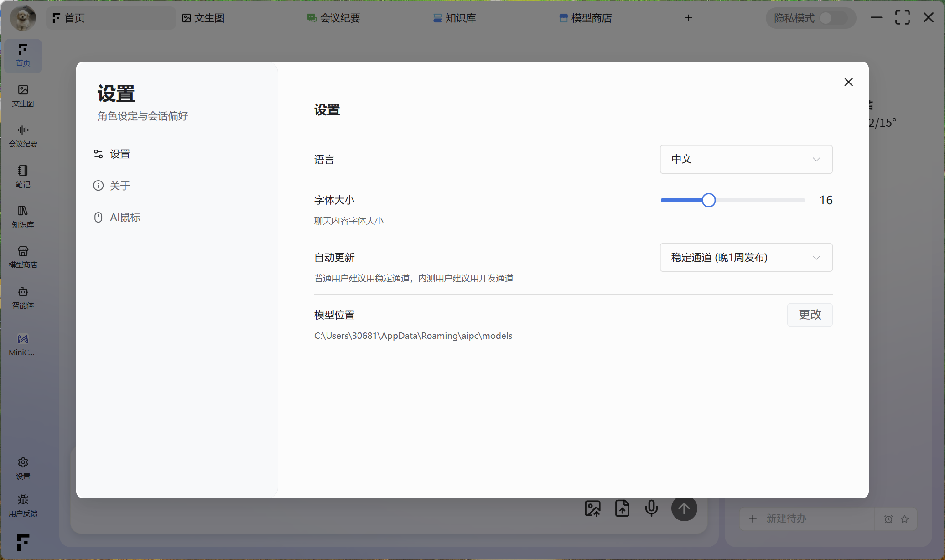Click the image upload icon near input
Viewport: 945px width, 560px height.
592,508
